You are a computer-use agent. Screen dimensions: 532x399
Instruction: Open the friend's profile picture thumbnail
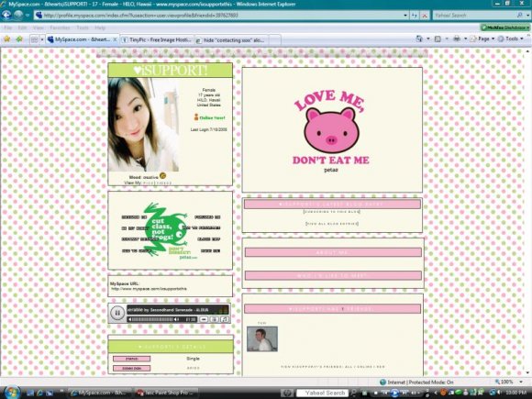262,339
